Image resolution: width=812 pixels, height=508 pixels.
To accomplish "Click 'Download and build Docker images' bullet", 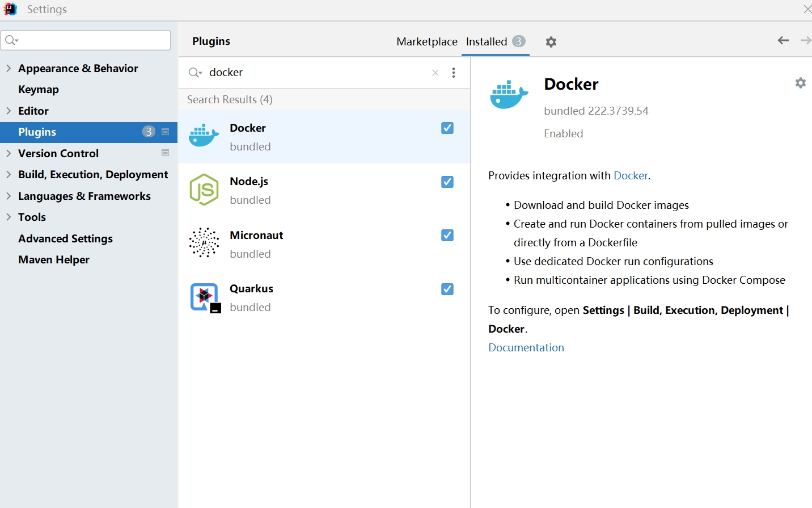I will point(601,205).
